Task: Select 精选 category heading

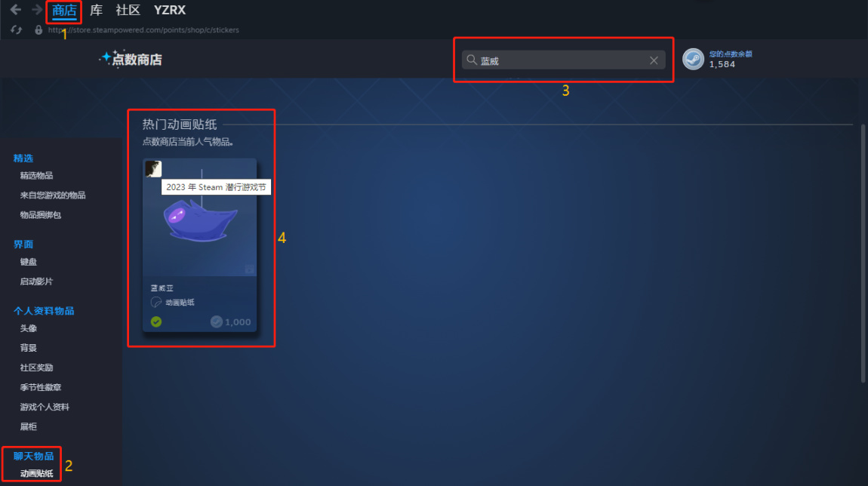Action: pyautogui.click(x=23, y=158)
